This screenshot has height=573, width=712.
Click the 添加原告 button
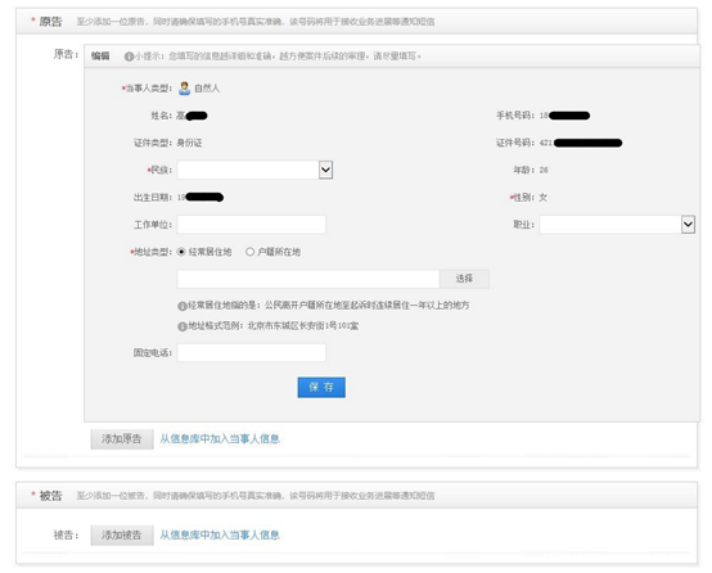(x=121, y=438)
